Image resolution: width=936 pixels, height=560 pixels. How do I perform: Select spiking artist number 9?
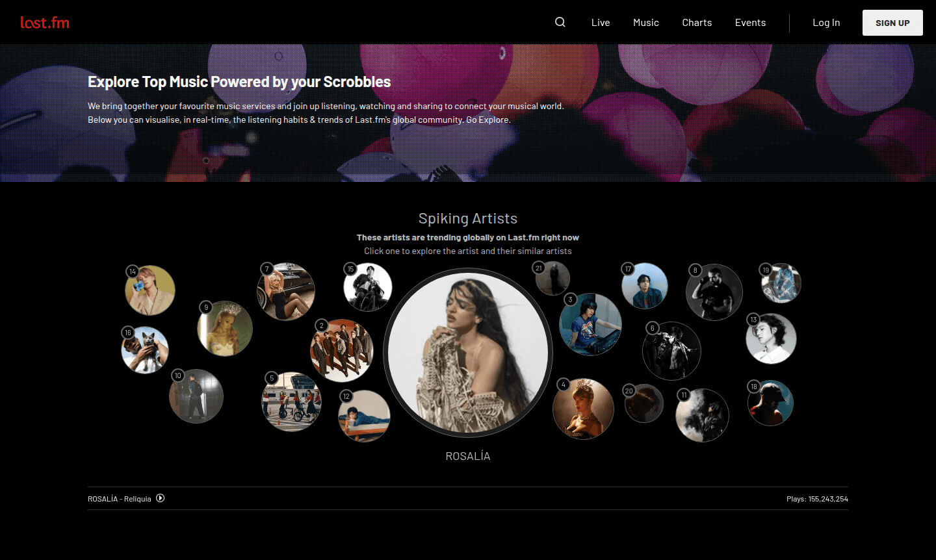pyautogui.click(x=225, y=329)
